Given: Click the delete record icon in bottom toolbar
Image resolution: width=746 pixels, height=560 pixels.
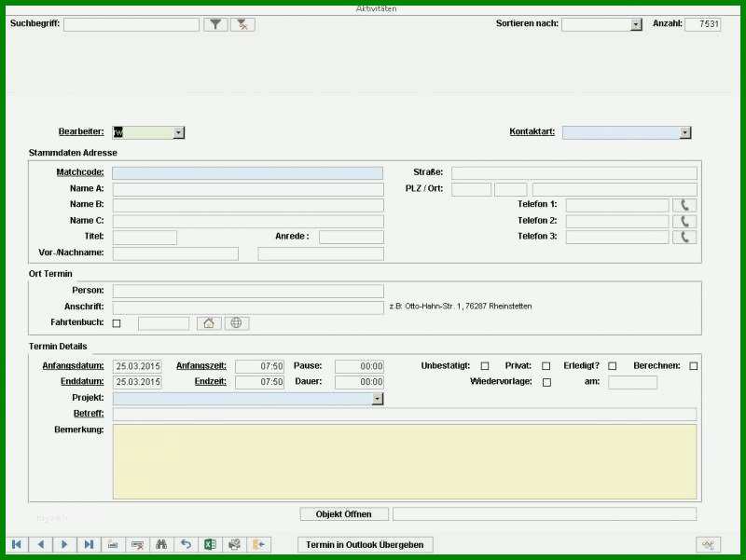Looking at the screenshot, I should (x=137, y=544).
